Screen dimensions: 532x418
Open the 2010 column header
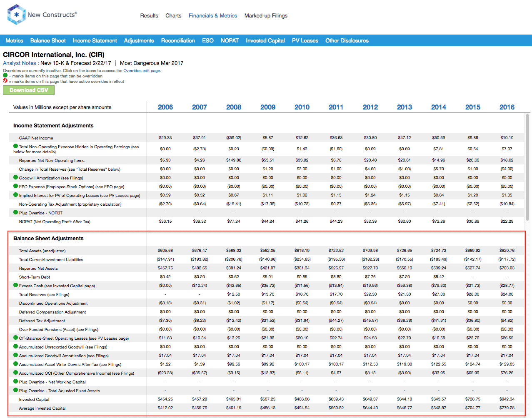[302, 107]
